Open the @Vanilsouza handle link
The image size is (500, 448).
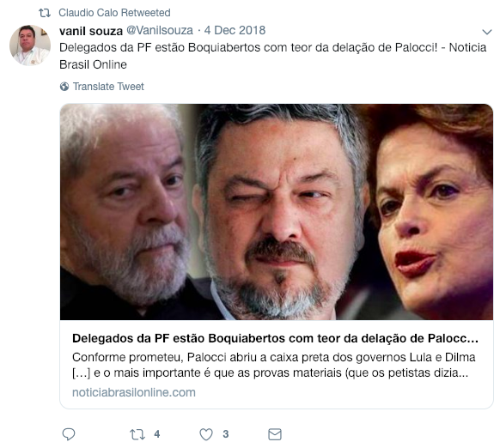point(160,30)
